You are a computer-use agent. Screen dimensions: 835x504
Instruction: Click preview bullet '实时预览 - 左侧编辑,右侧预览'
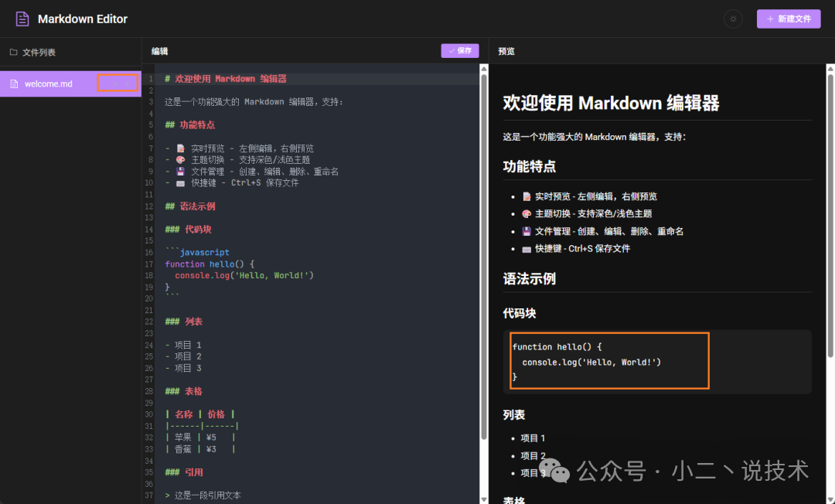[x=589, y=196]
